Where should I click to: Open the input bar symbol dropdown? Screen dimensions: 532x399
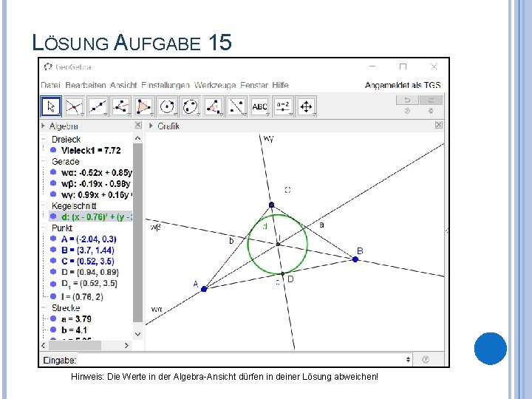tap(408, 359)
